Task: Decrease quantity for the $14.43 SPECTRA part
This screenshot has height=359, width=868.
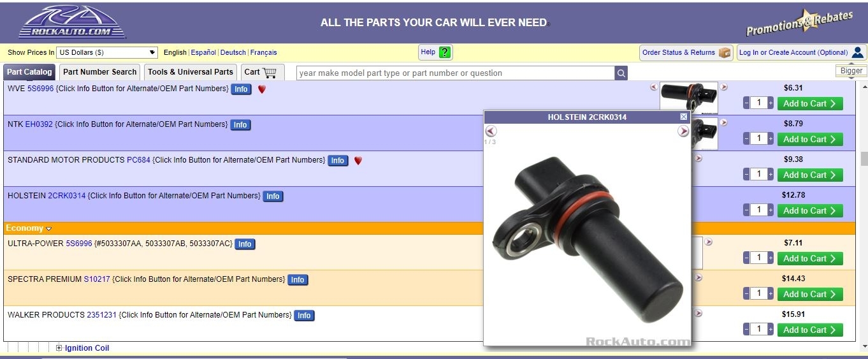Action: click(747, 294)
